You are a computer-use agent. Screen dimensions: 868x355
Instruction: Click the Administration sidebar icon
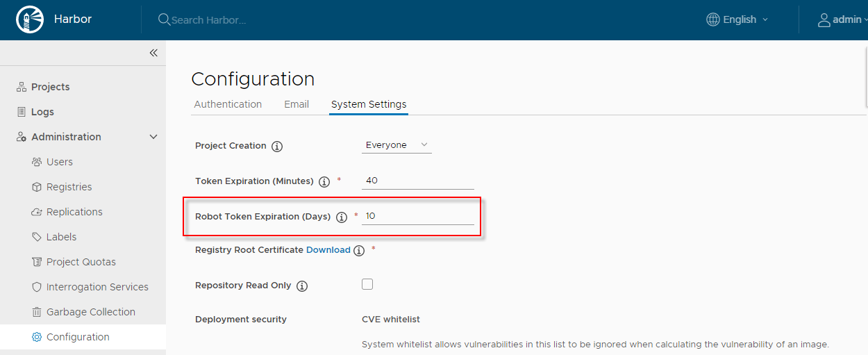[22, 137]
